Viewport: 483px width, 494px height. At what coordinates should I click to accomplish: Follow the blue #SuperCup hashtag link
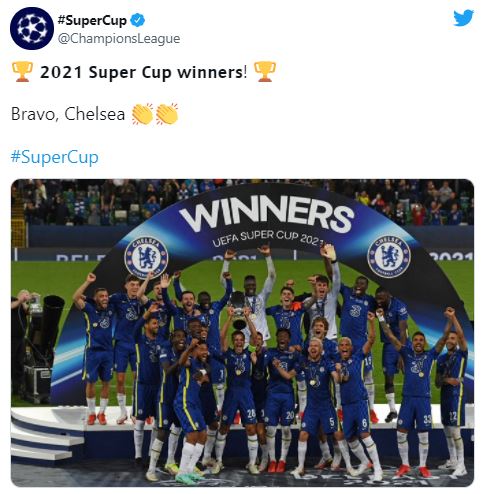click(x=55, y=157)
